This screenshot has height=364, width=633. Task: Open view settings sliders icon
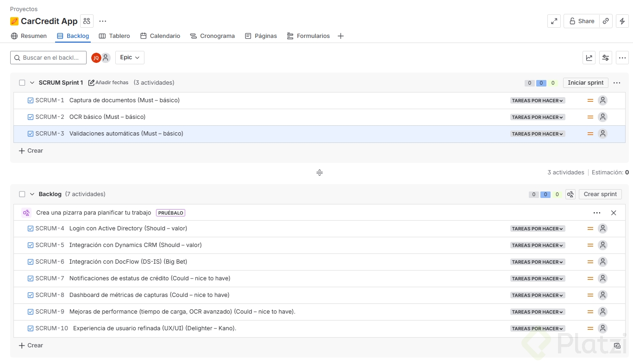(x=606, y=58)
